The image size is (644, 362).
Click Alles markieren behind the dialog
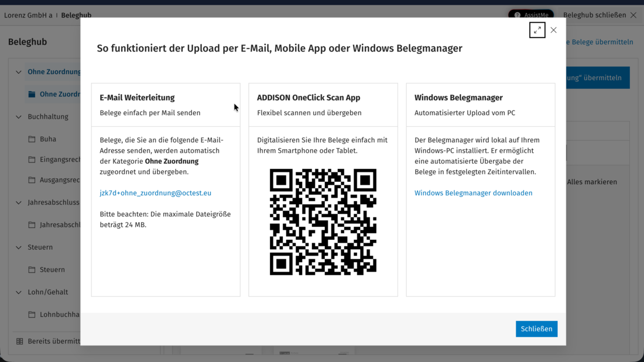point(592,182)
